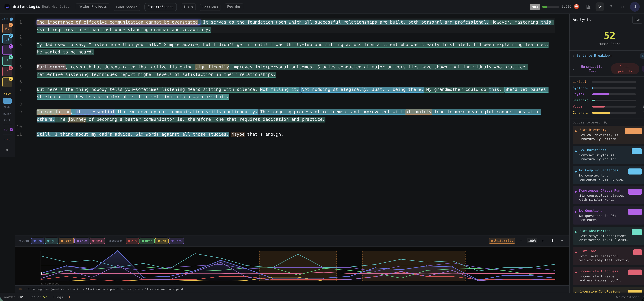The width and height of the screenshot is (644, 301).
Task: Click the quotation marks category icon
Action: tap(7, 71)
